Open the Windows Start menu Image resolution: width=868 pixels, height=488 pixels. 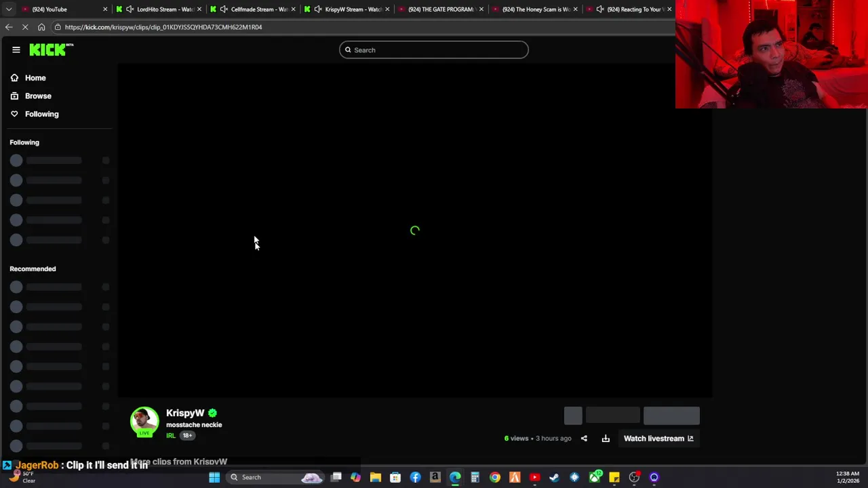tap(214, 477)
